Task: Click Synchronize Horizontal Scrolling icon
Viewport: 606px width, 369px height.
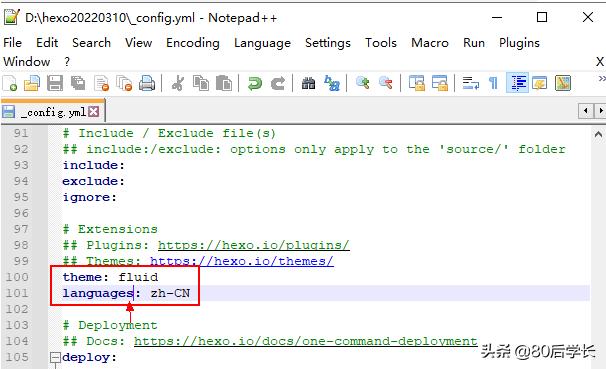Action: 439,83
